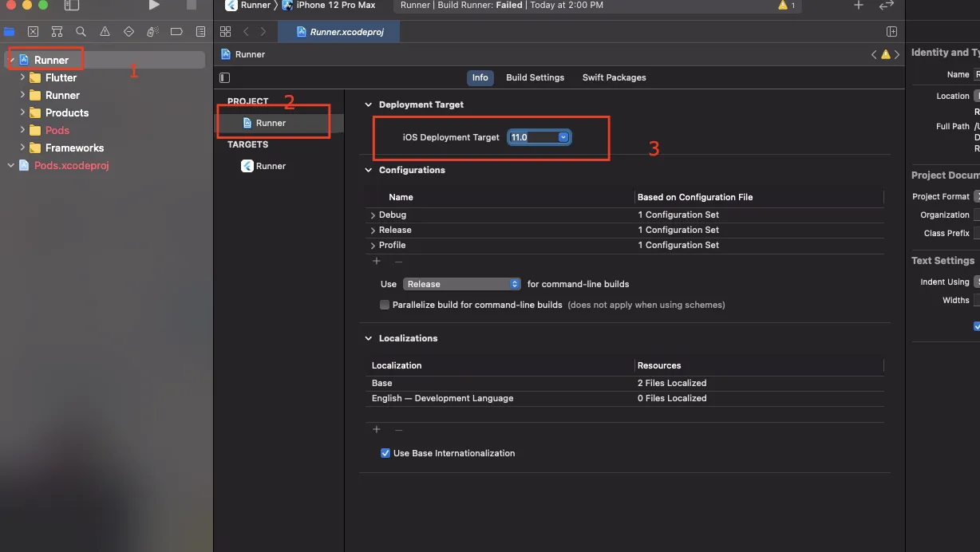Viewport: 980px width, 552px height.
Task: Collapse the Configurations section
Action: pos(369,170)
